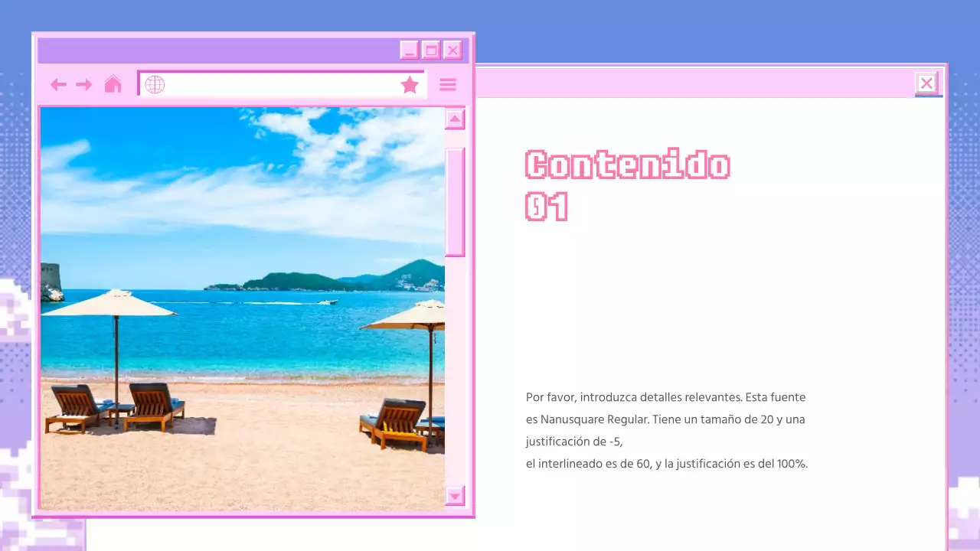Click the browser window title bar

(x=230, y=49)
